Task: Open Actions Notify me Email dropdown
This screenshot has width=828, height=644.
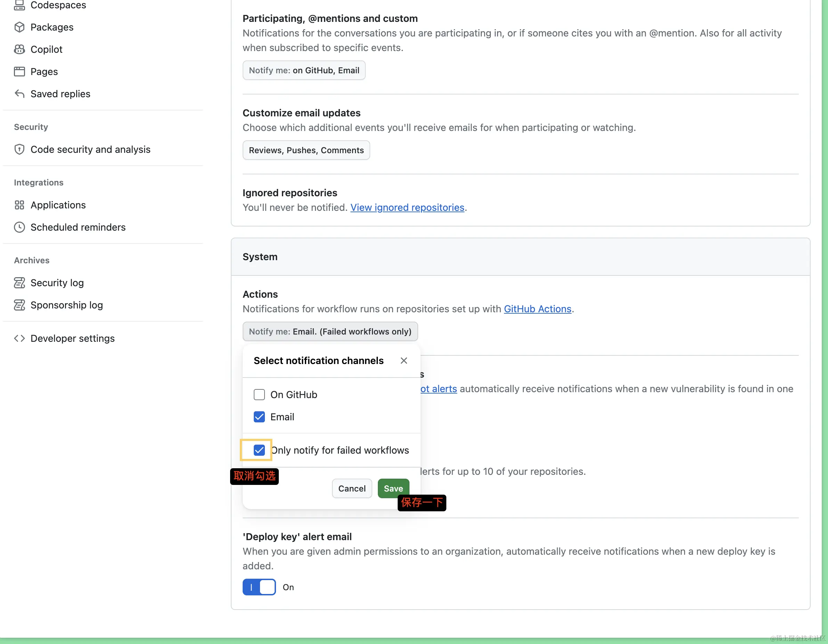Action: click(330, 331)
